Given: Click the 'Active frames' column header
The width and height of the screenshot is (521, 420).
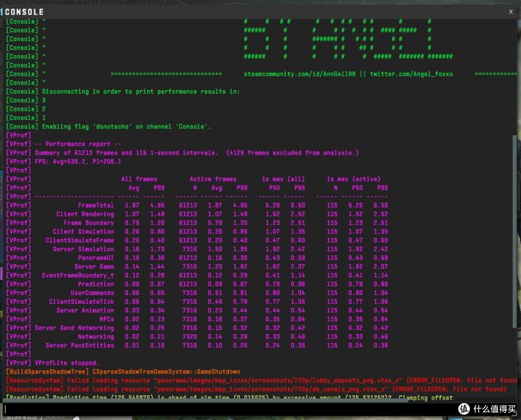Looking at the screenshot, I should click(x=213, y=179).
